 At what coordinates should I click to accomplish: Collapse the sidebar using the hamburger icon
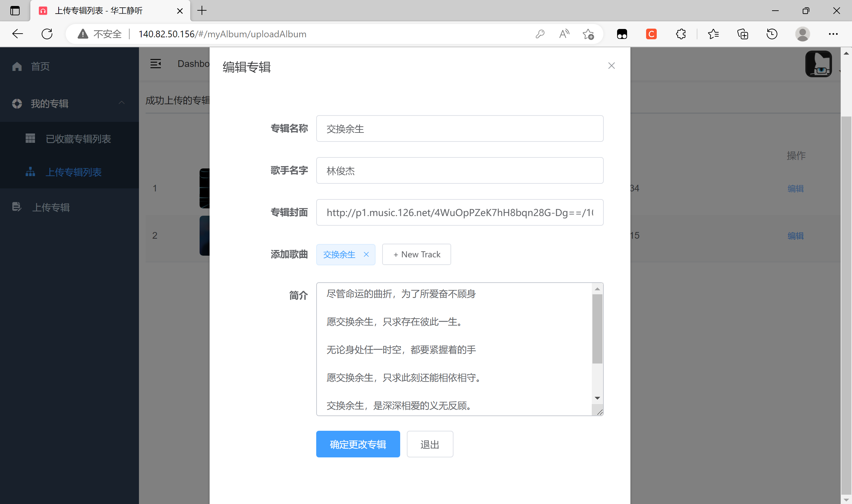pos(156,64)
